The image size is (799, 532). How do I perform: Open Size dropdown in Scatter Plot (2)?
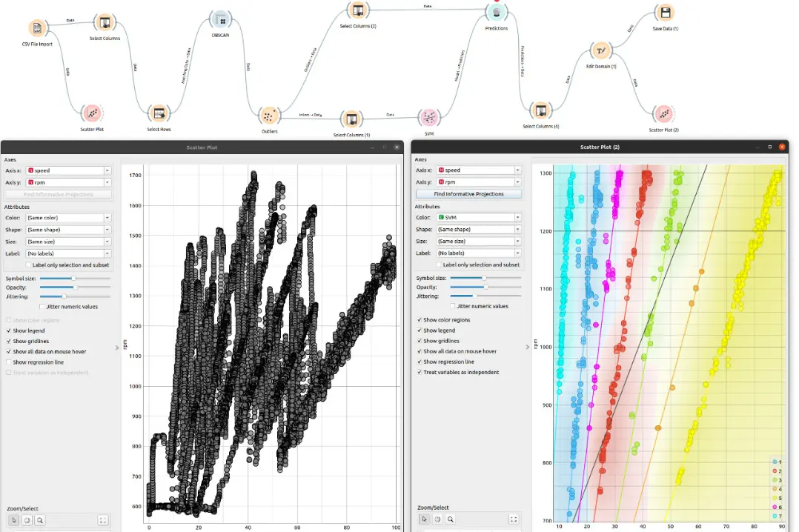(479, 241)
